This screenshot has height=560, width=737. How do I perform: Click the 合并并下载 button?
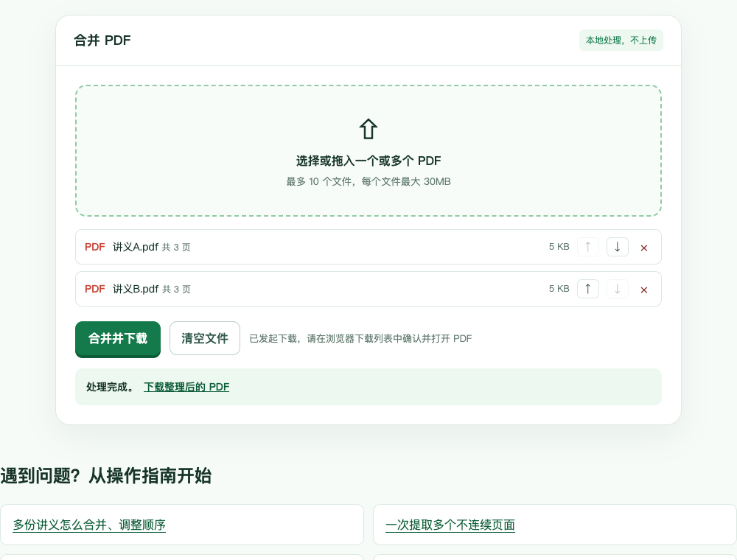click(x=118, y=339)
